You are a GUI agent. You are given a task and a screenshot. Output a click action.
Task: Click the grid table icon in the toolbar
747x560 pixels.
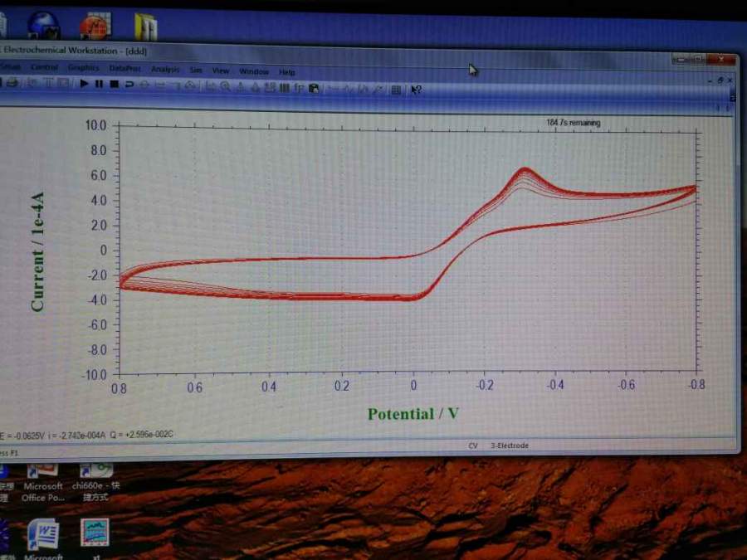point(395,90)
